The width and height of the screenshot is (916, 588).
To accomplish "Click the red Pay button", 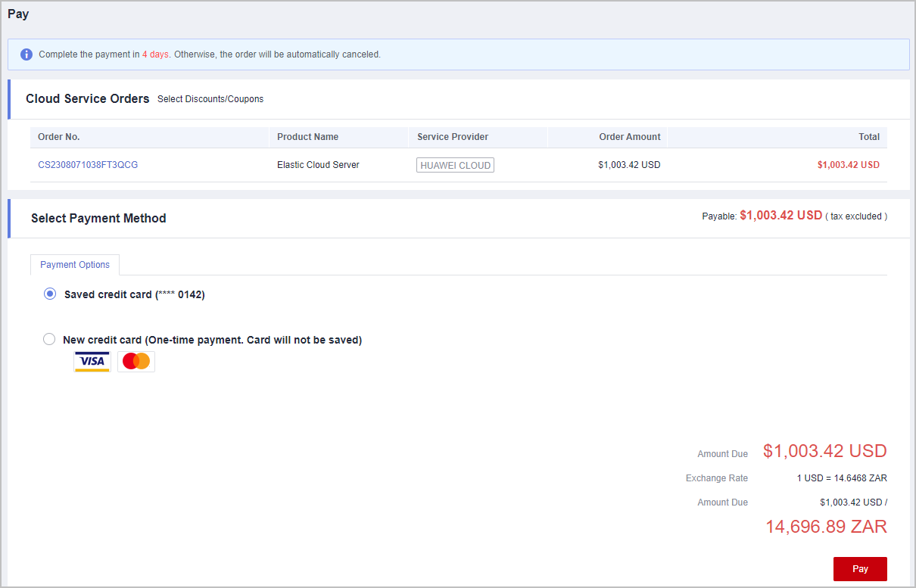I will [x=860, y=569].
